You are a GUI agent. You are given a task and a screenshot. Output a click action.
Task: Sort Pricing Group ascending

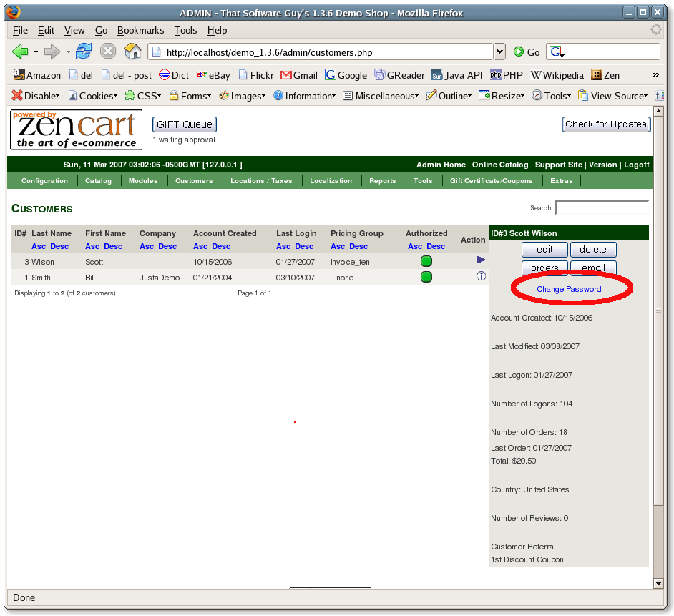[338, 246]
